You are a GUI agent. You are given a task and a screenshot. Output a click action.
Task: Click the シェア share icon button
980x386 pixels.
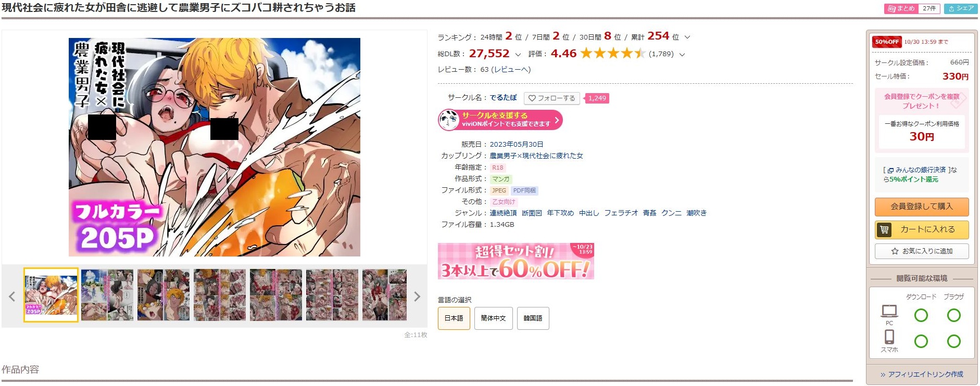(x=961, y=9)
